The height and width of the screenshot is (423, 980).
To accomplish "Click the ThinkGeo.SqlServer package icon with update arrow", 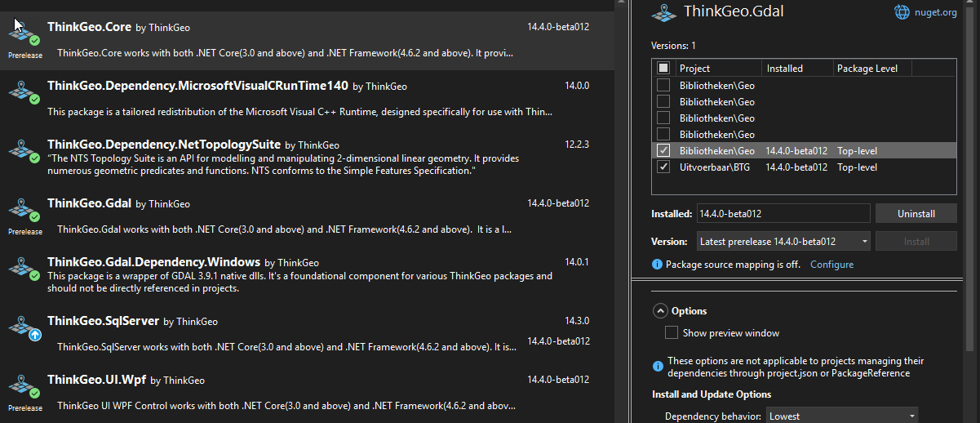I will (24, 327).
